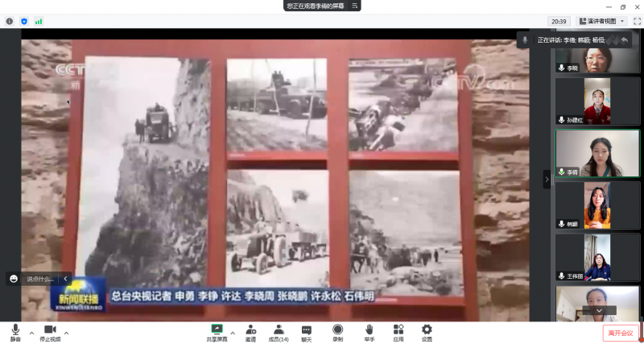Click the blue security shield icon

point(23,21)
